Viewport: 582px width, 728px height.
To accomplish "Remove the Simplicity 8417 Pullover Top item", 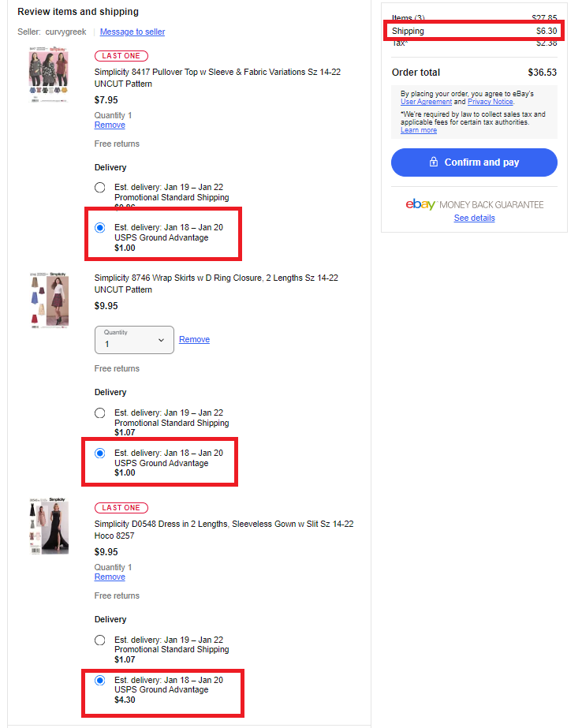I will pos(110,125).
